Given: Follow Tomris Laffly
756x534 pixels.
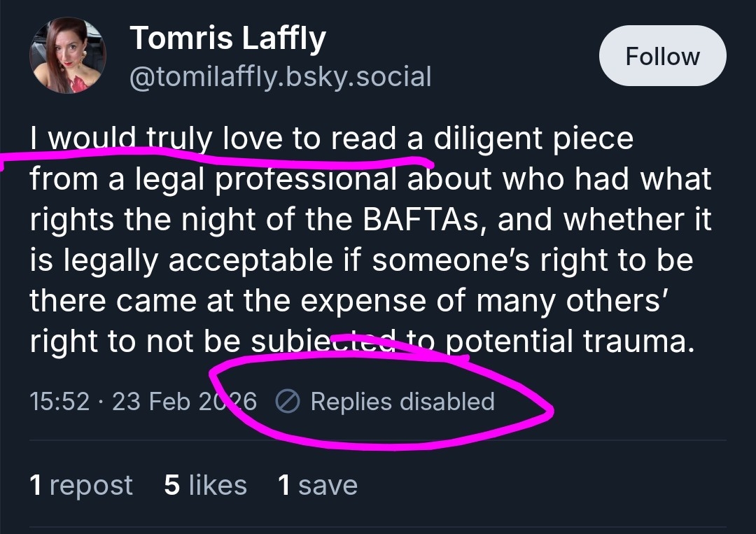Looking at the screenshot, I should pos(662,56).
